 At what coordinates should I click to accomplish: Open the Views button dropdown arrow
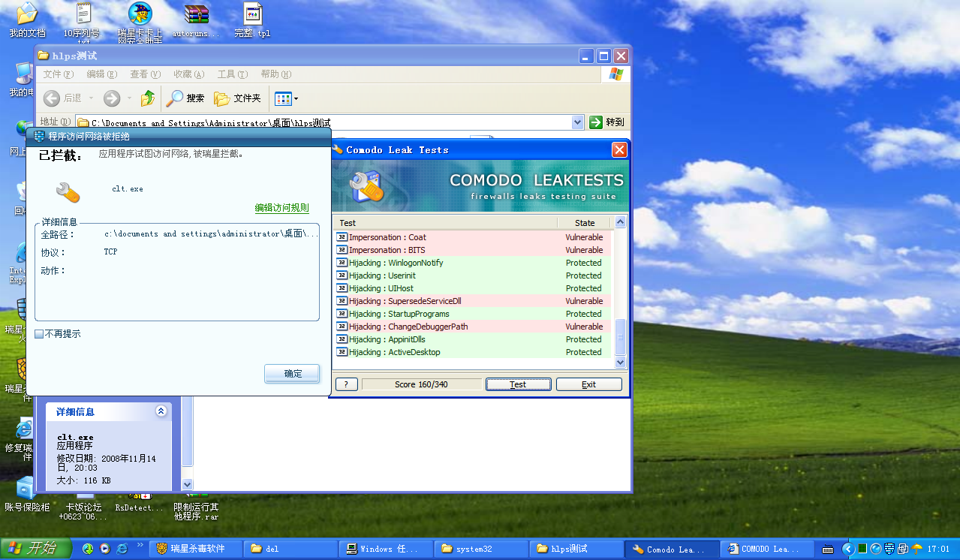coord(296,99)
